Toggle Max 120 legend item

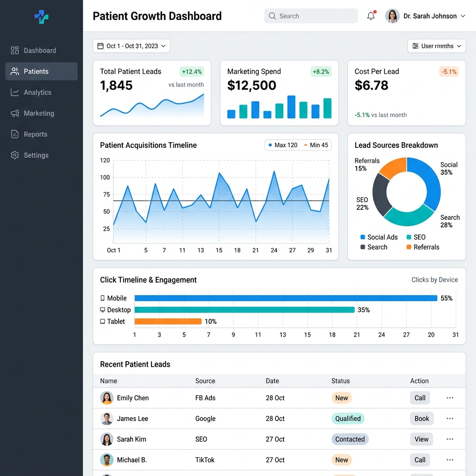coord(283,145)
